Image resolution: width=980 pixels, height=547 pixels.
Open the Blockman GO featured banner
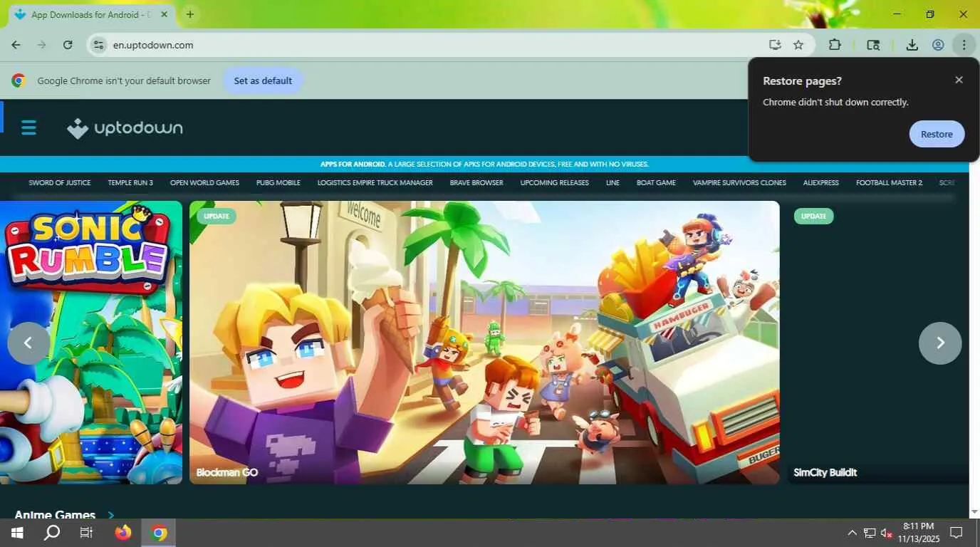coord(484,343)
